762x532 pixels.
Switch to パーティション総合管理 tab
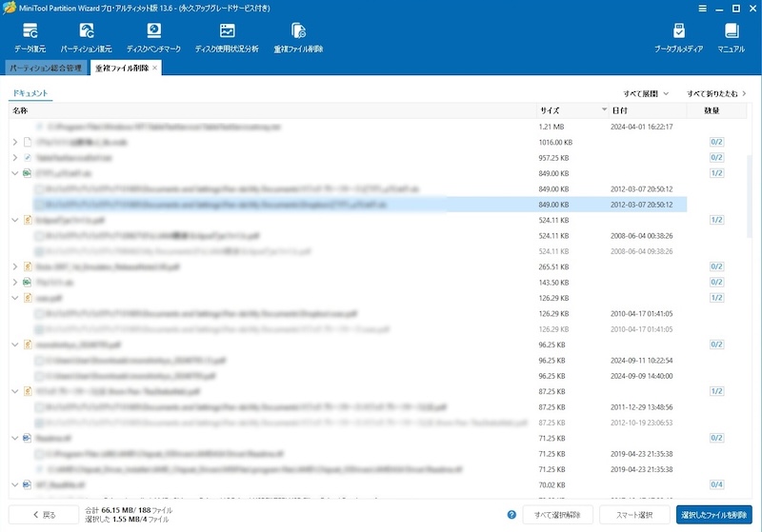44,69
